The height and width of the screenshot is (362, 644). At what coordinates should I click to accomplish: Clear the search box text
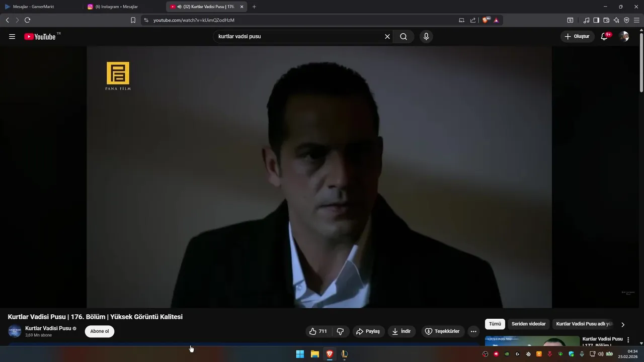[387, 37]
